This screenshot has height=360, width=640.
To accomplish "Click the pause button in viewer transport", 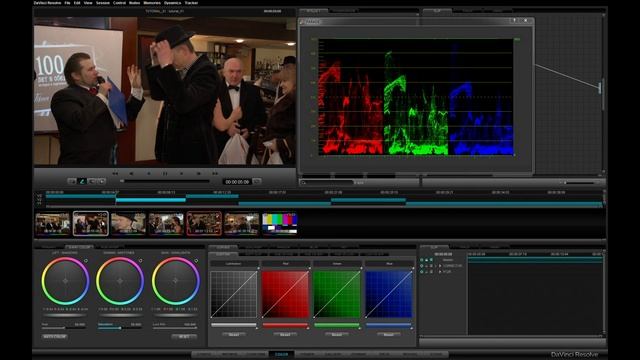I will [x=165, y=173].
